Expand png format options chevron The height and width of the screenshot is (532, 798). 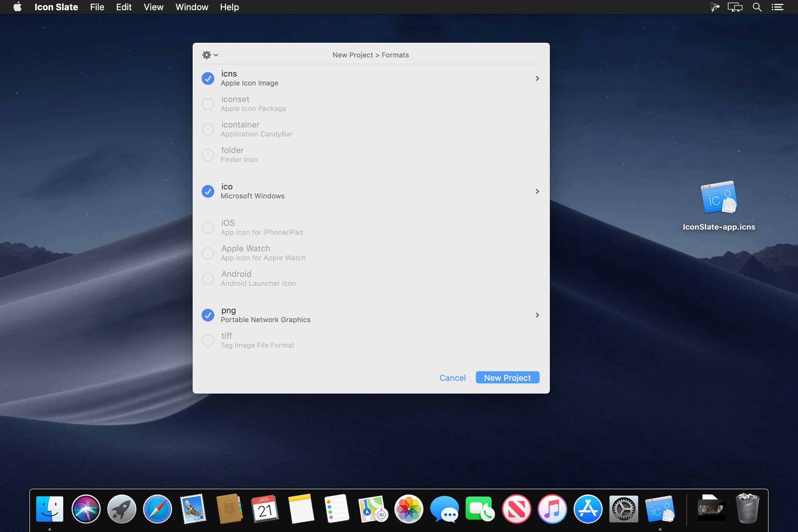[537, 315]
